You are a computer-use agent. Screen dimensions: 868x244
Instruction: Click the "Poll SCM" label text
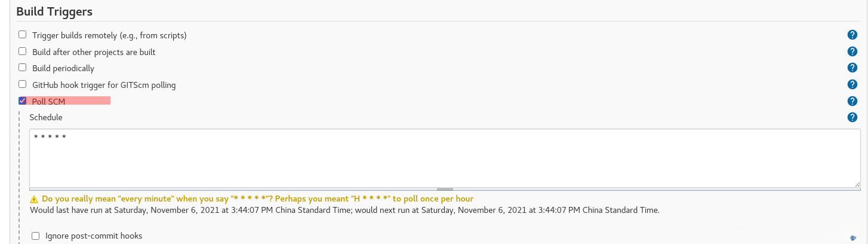[48, 102]
